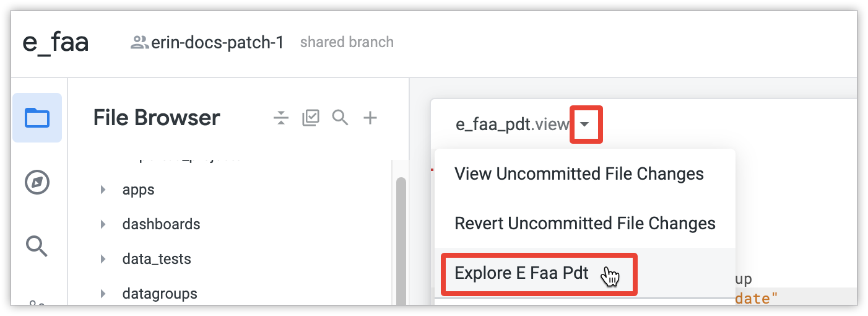Click Explore E Faa Pdt option
This screenshot has height=316, width=868.
point(521,273)
